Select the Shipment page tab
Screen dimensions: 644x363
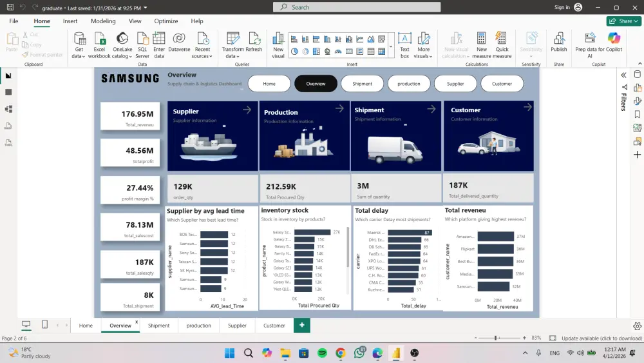(x=158, y=325)
